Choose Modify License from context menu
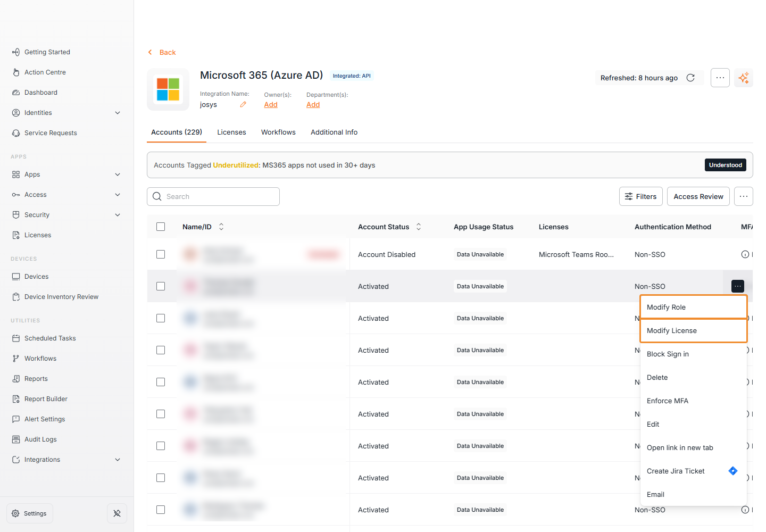This screenshot has width=766, height=532. click(694, 330)
